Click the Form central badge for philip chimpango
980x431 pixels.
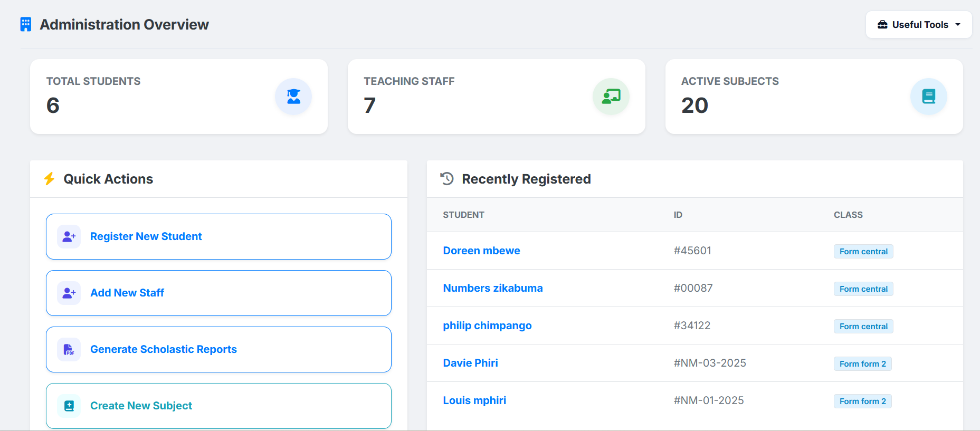[x=863, y=327]
